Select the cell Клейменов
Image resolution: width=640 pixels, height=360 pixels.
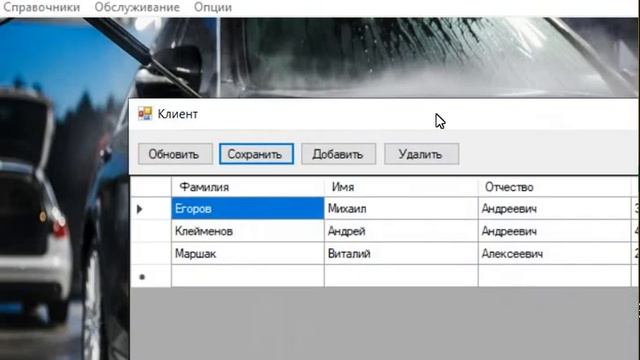click(248, 231)
